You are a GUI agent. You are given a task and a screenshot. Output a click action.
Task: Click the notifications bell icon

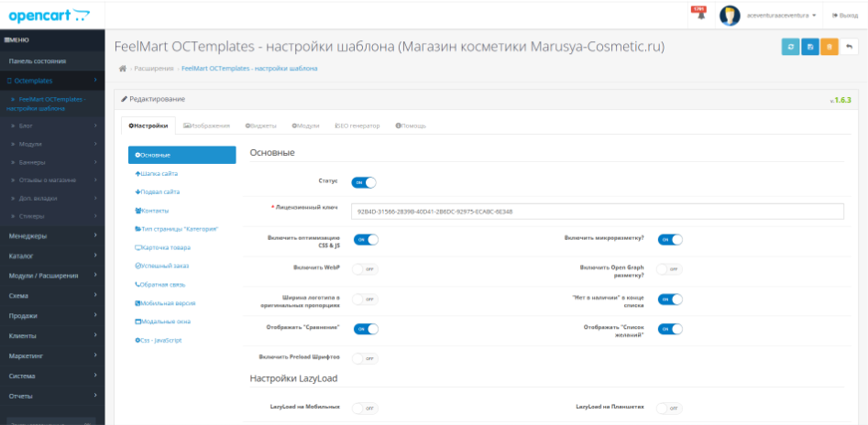point(701,16)
